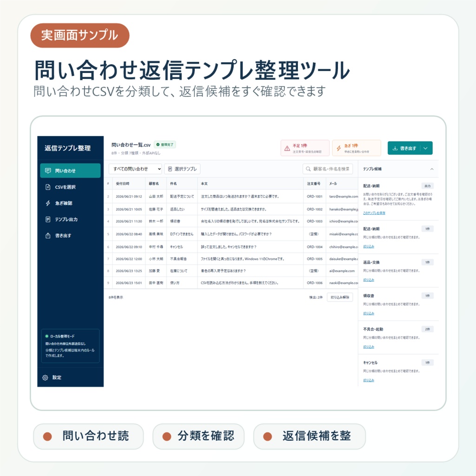Click the 問い合わせ一覧.csv file name

tap(131, 145)
